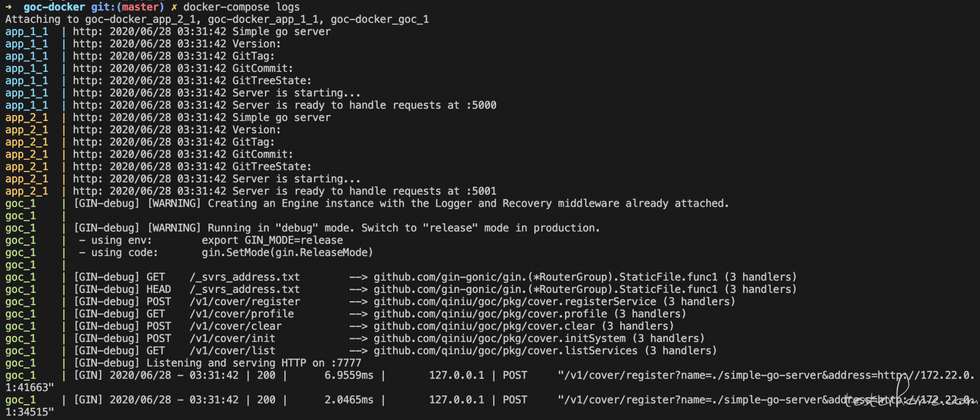Click the git:(master) branch indicator

coord(128,7)
